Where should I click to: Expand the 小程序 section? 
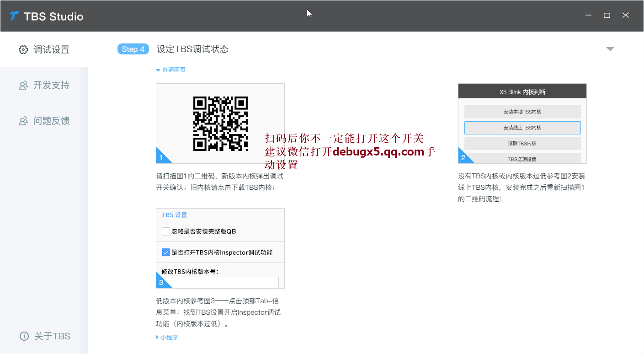click(167, 338)
